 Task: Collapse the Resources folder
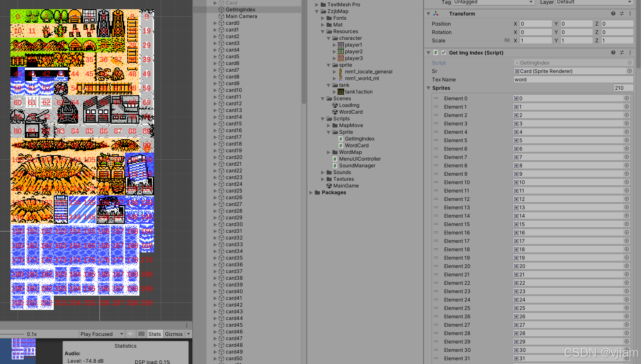point(323,31)
